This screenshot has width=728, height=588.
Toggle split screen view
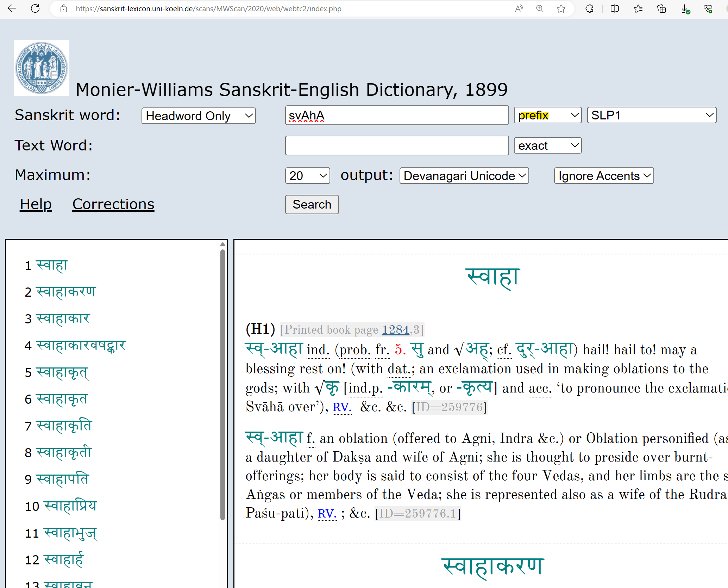614,9
